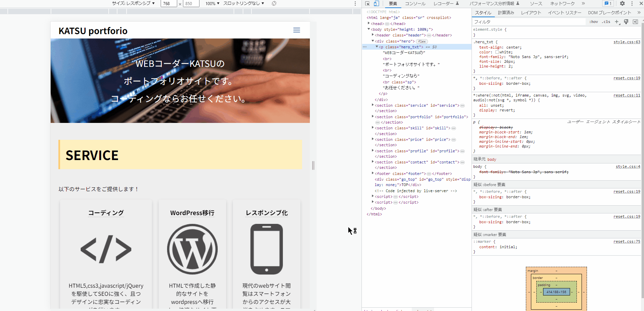
Task: Open device toolbar more options menu
Action: 355,3
